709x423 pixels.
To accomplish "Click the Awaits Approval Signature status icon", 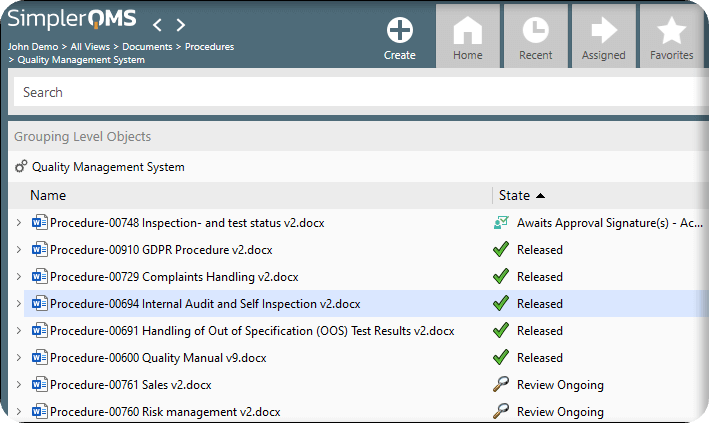I will (x=501, y=223).
